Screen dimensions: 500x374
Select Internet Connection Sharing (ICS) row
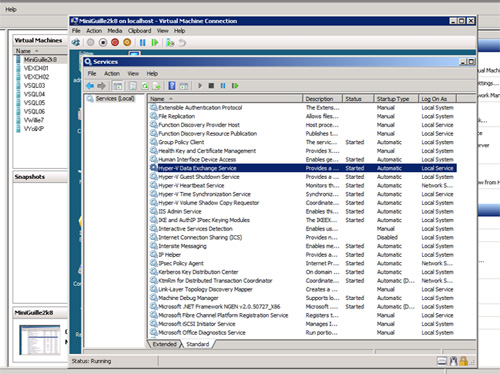(303, 238)
